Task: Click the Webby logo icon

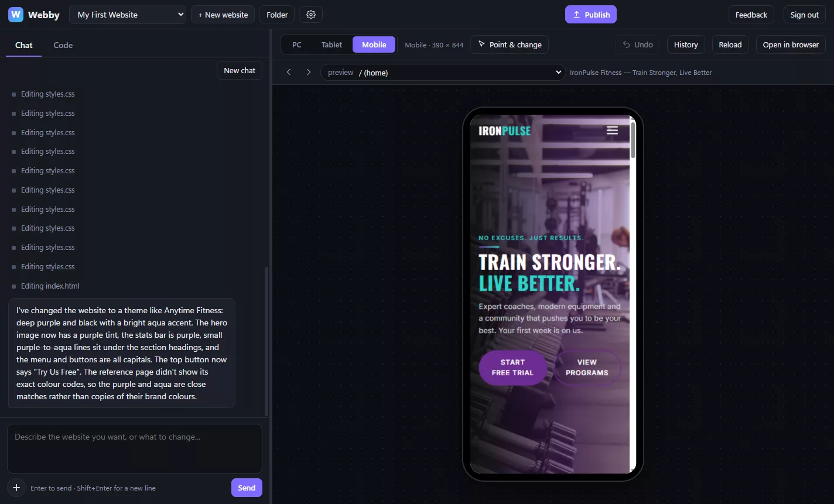Action: (x=16, y=15)
